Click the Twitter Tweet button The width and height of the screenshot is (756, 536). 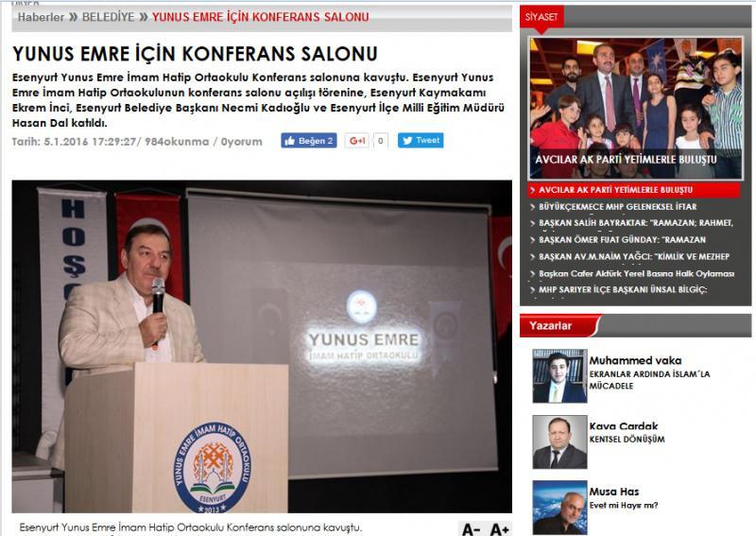(x=421, y=141)
